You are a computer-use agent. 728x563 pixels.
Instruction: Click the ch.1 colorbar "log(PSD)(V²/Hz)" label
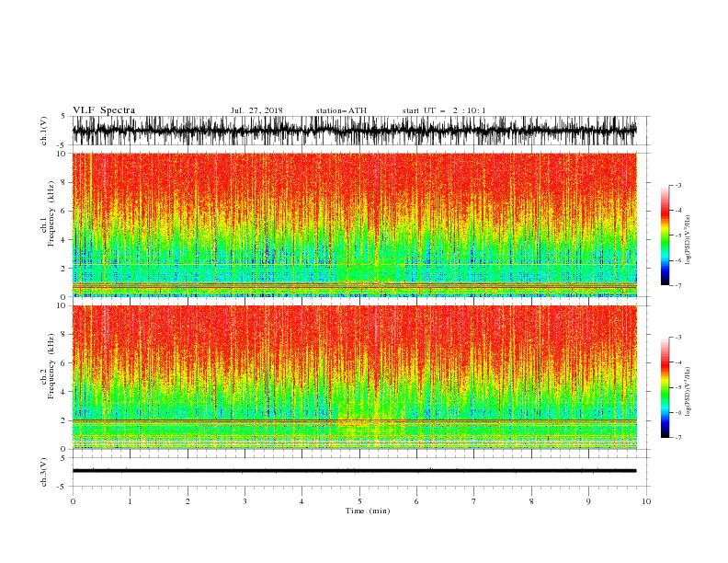pos(689,240)
